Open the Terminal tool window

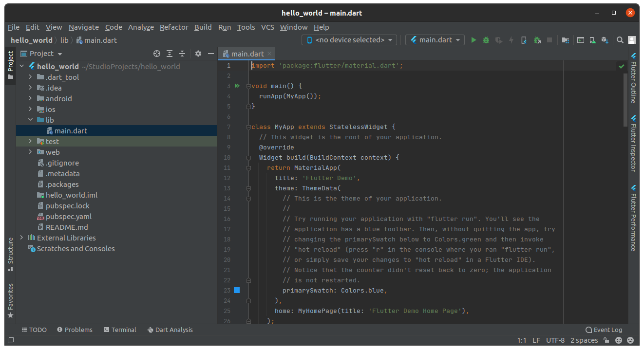click(x=119, y=330)
